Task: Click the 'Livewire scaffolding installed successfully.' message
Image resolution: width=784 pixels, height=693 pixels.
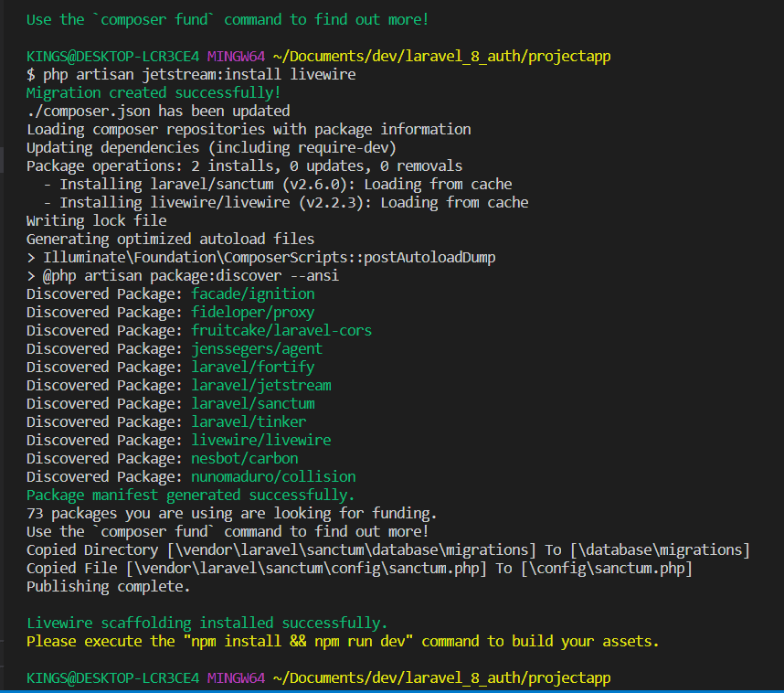Action: (207, 623)
